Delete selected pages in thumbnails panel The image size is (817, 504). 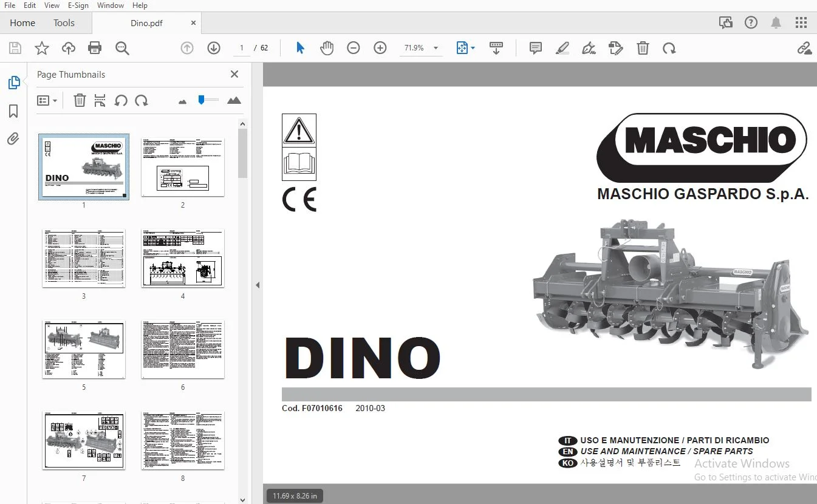click(80, 101)
